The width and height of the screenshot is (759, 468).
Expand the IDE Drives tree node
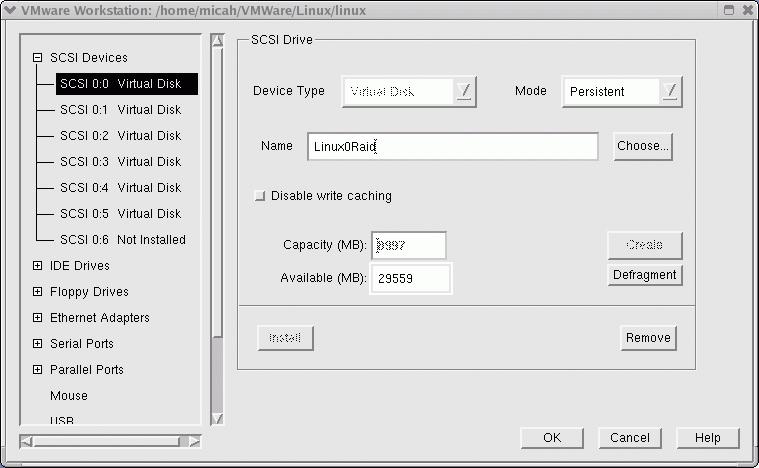(38, 266)
